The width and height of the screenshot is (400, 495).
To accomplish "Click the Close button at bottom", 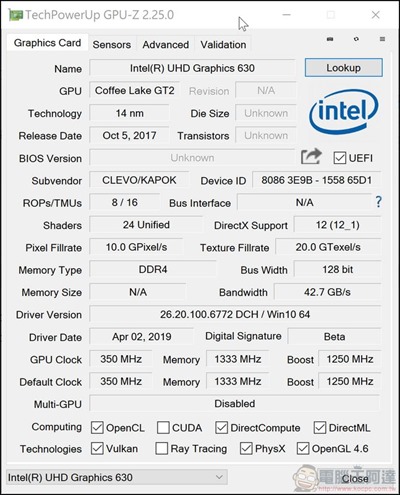I will pos(355,479).
